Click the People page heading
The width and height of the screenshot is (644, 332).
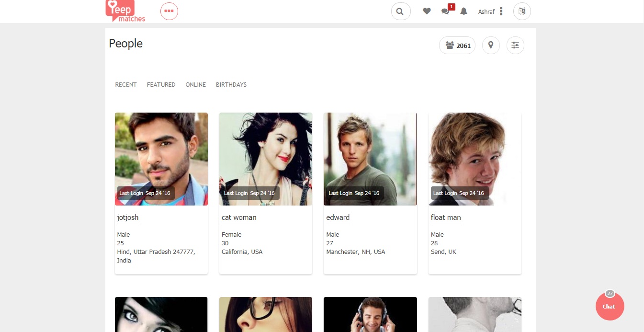tap(126, 44)
